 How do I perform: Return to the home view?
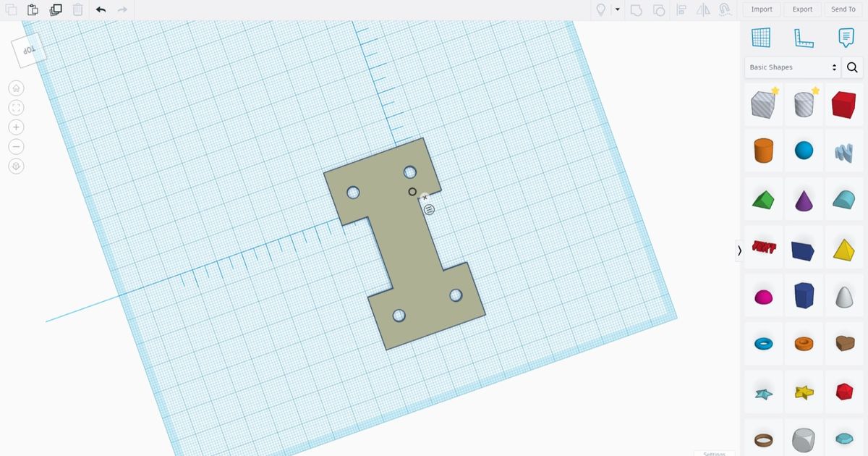[16, 88]
